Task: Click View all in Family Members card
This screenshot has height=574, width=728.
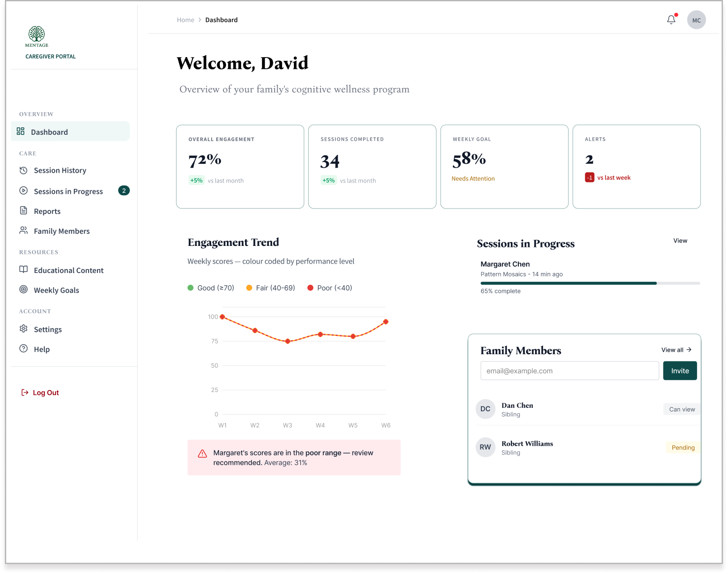Action: [672, 350]
